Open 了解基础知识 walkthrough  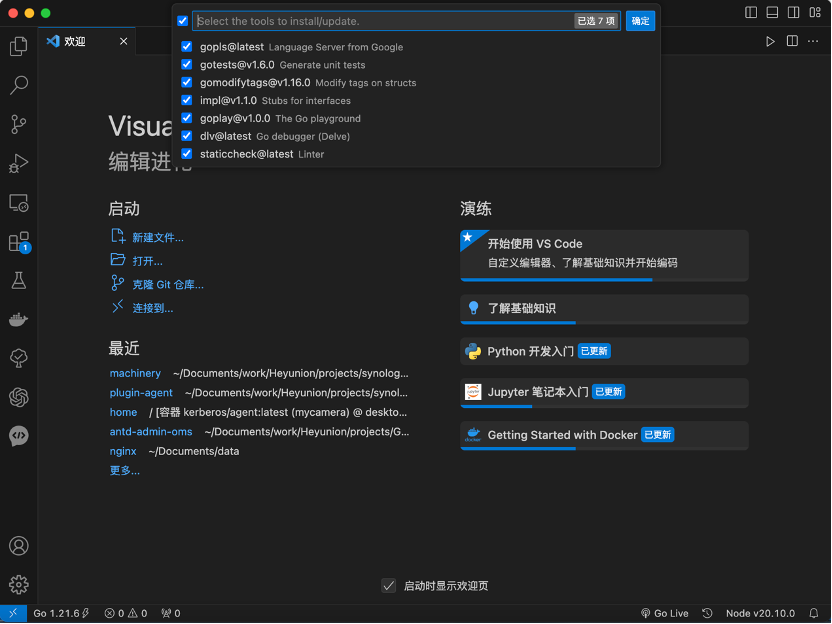click(x=604, y=309)
